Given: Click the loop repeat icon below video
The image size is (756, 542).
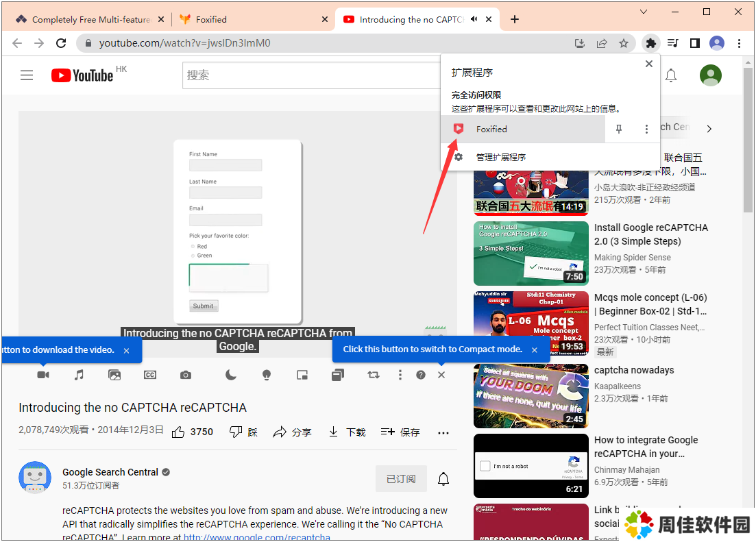Looking at the screenshot, I should (x=373, y=375).
